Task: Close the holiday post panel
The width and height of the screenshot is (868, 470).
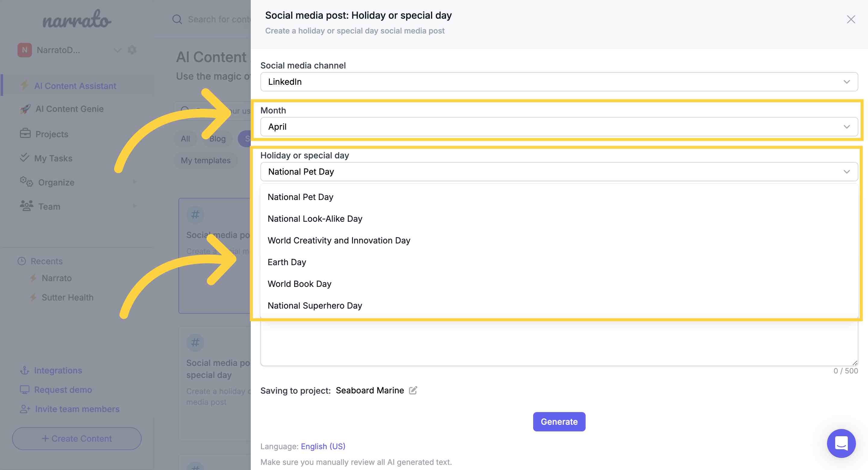Action: pyautogui.click(x=851, y=20)
